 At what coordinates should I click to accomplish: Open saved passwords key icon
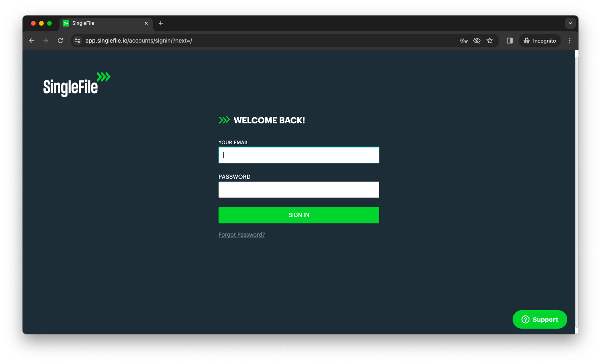pos(464,41)
